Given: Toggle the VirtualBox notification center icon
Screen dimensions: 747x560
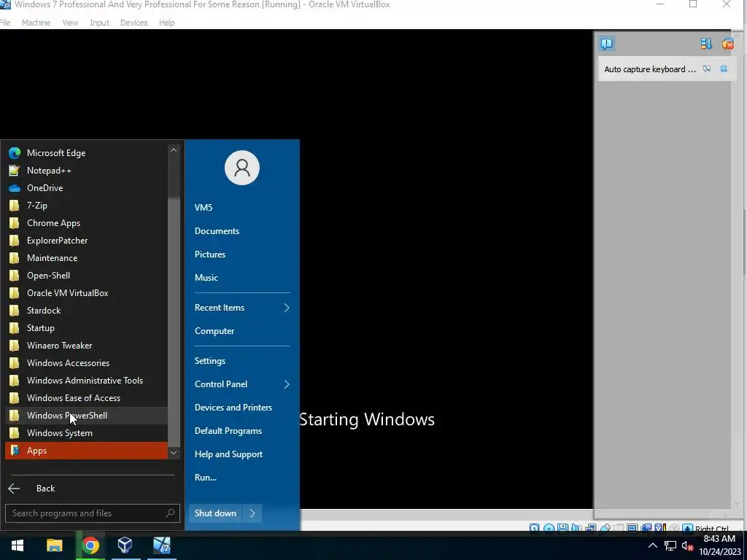Looking at the screenshot, I should tap(607, 44).
